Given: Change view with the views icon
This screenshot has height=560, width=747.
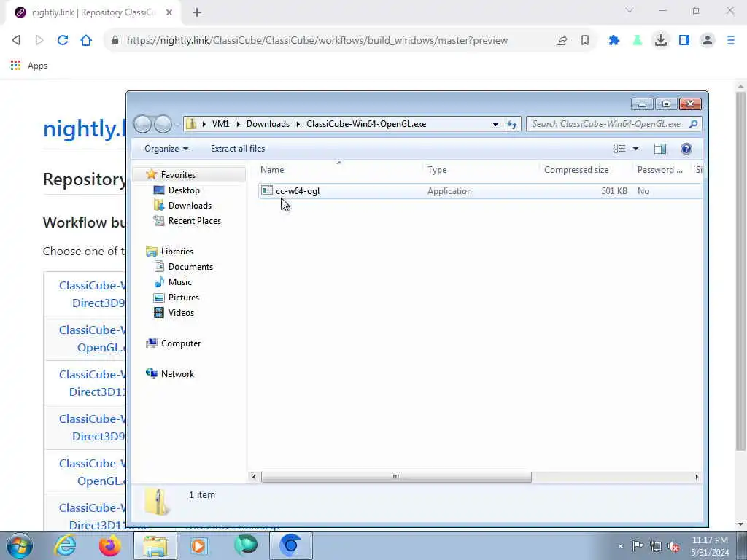Looking at the screenshot, I should tap(620, 149).
